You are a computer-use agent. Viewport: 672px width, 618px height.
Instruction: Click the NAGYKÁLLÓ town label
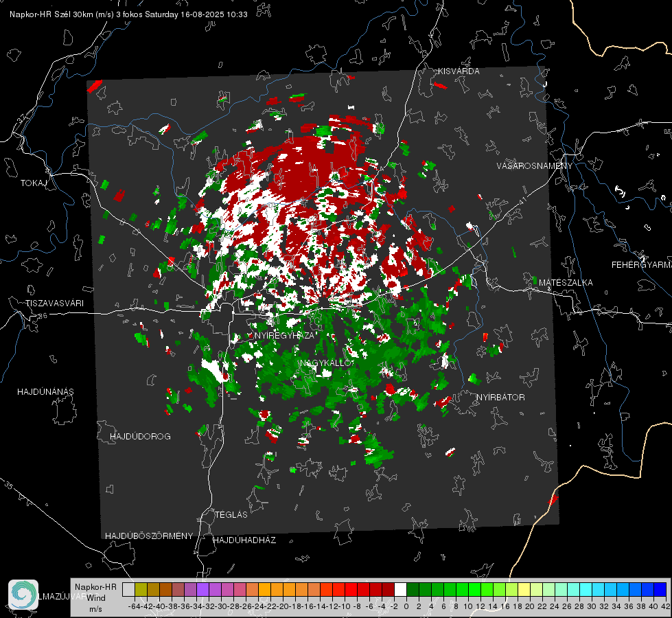[325, 363]
